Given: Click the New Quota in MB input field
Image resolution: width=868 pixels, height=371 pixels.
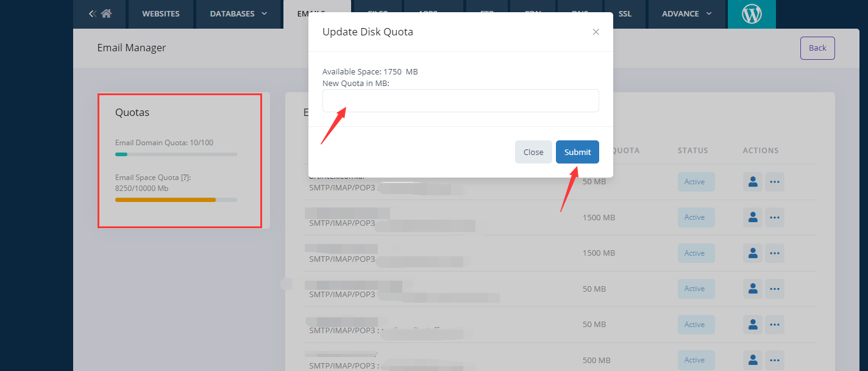Looking at the screenshot, I should click(x=460, y=101).
